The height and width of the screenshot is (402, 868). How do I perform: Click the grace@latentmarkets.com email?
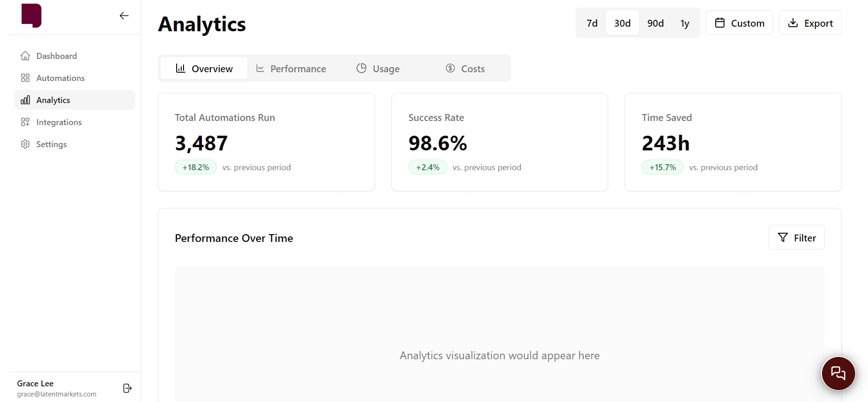click(x=57, y=394)
